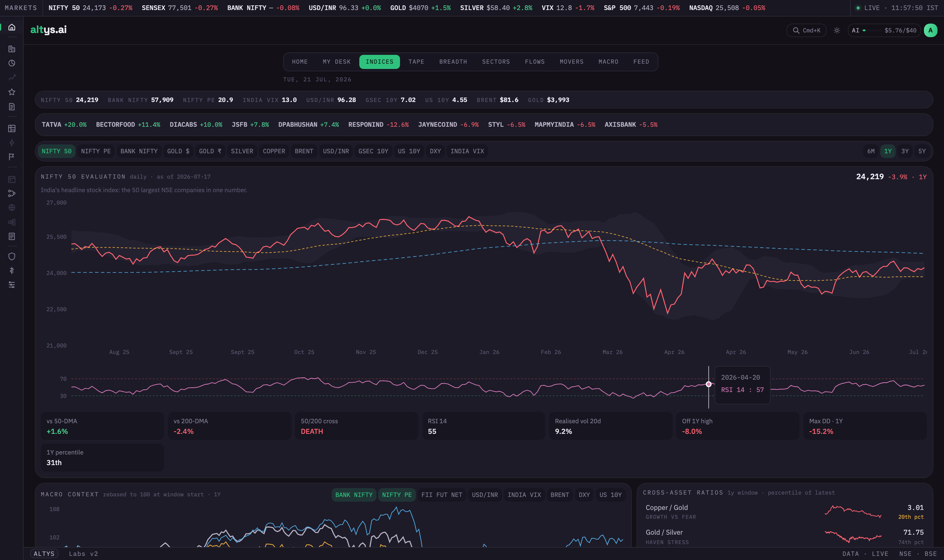The image size is (944, 560).
Task: Enable BRENT series in Macro Context
Action: (x=560, y=495)
